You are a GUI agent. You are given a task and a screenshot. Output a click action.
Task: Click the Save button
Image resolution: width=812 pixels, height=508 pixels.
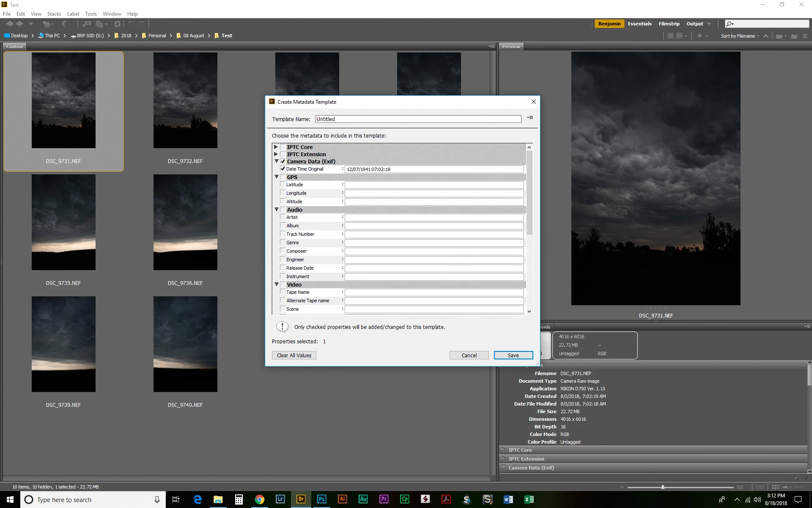pos(513,356)
